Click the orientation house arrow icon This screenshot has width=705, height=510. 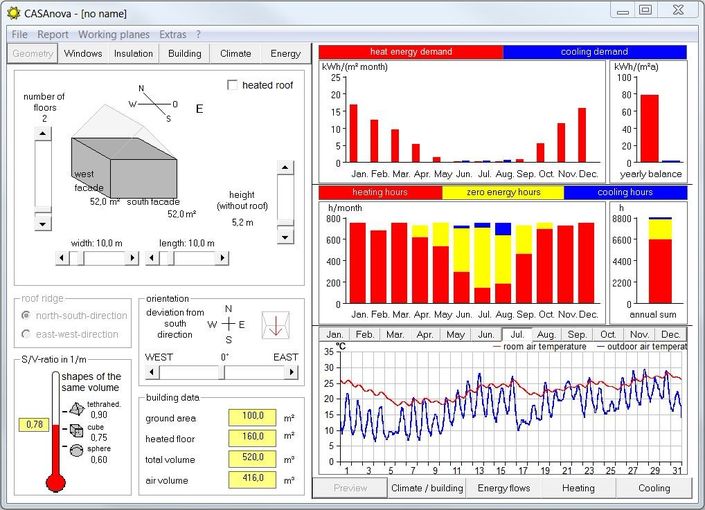point(275,325)
